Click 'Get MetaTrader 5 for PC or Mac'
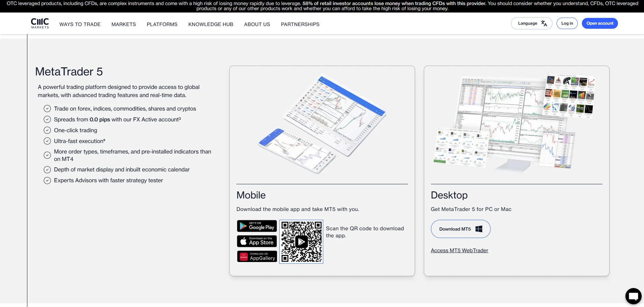 [x=471, y=209]
